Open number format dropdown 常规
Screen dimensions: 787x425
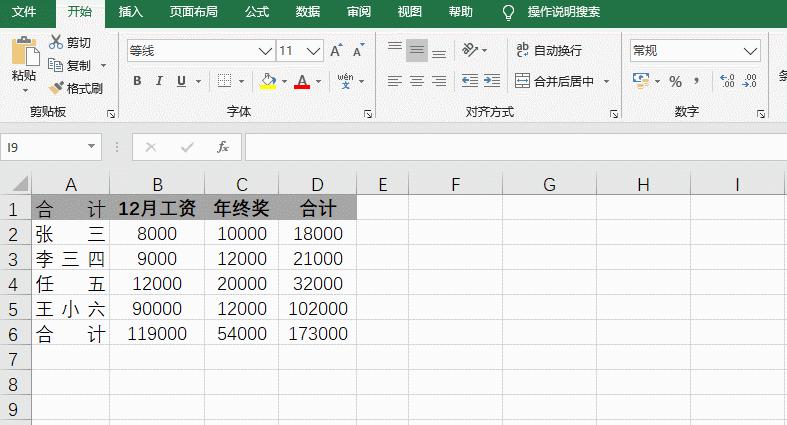(750, 51)
